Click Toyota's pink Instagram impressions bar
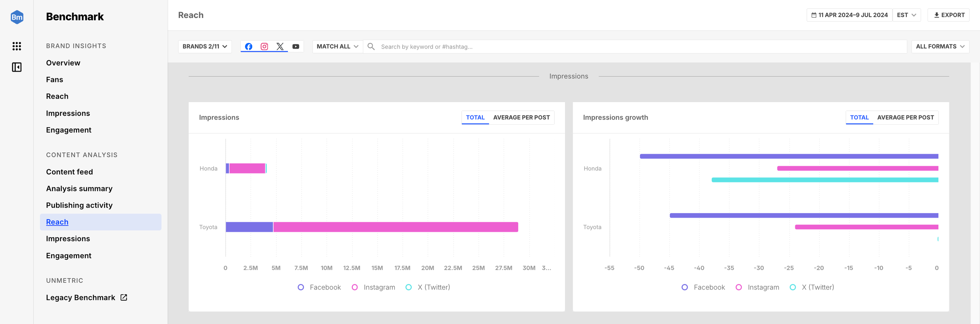 pos(395,227)
